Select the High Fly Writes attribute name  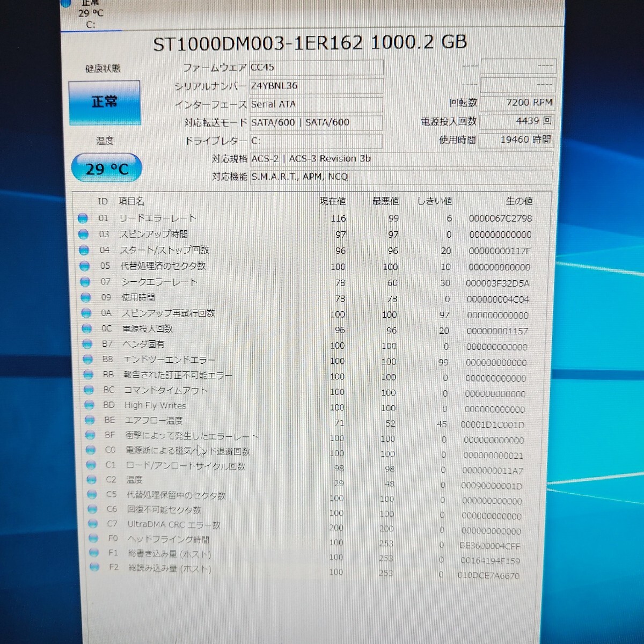tap(155, 406)
